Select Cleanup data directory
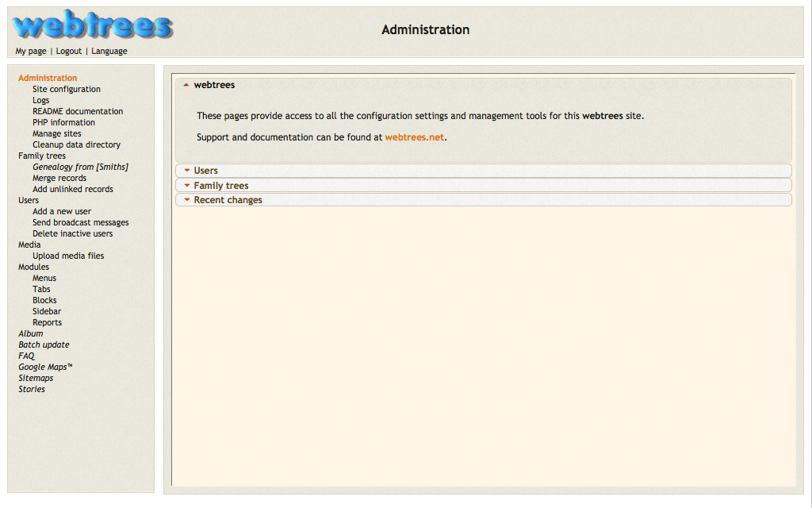Viewport: 812px width, 508px height. pyautogui.click(x=76, y=144)
